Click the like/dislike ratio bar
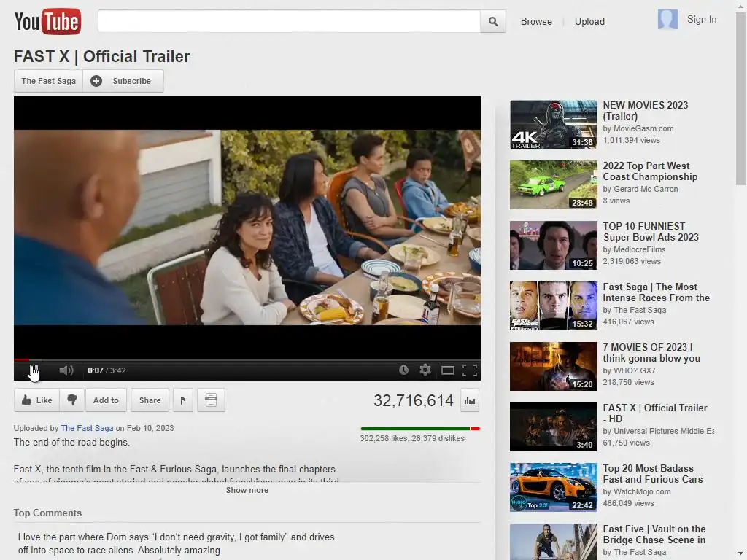This screenshot has width=747, height=560. pyautogui.click(x=420, y=429)
